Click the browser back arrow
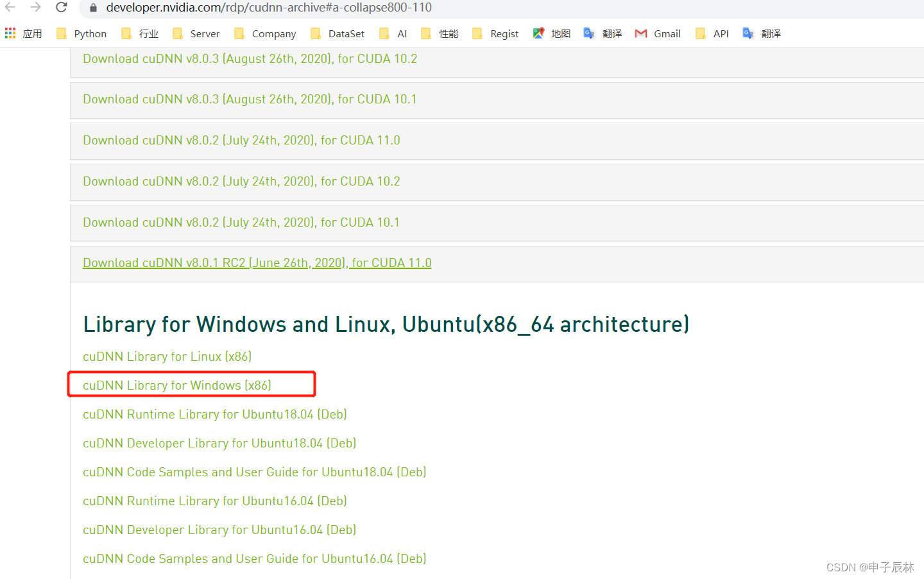 [10, 7]
